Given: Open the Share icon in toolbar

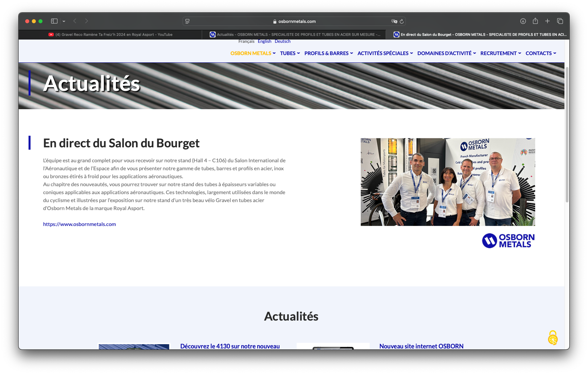Looking at the screenshot, I should point(535,21).
